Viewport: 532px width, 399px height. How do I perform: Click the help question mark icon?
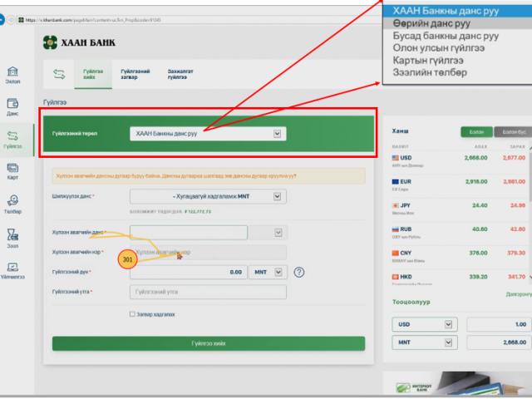(x=299, y=272)
